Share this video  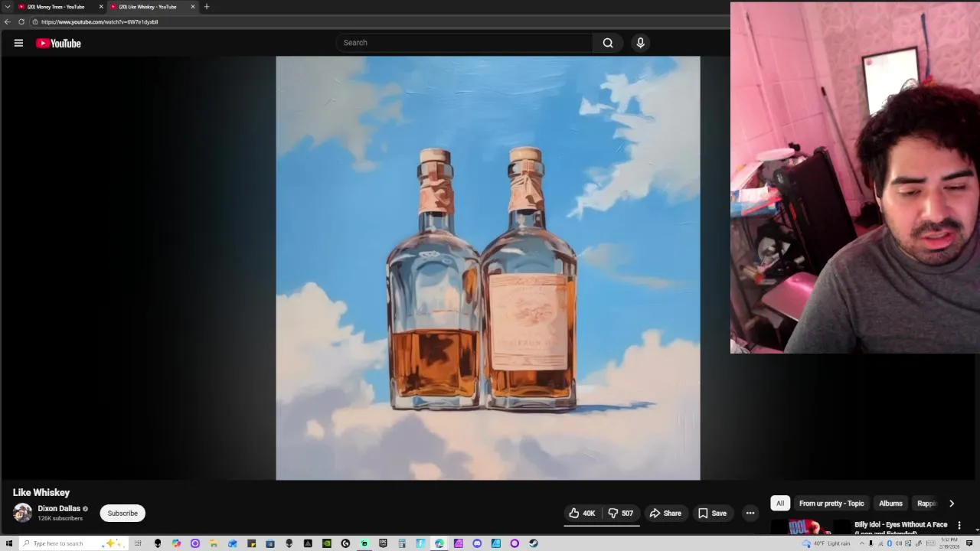[665, 514]
